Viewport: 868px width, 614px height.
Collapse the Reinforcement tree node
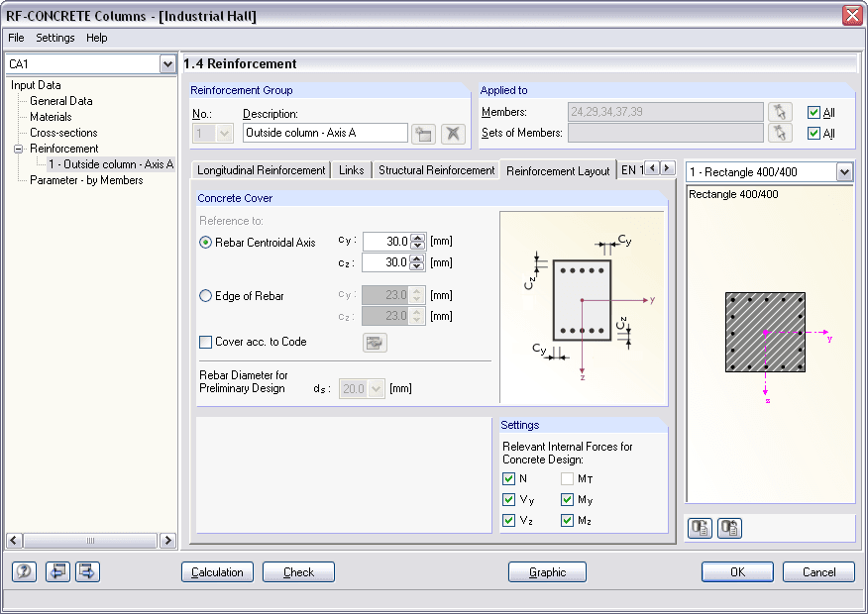pyautogui.click(x=19, y=149)
